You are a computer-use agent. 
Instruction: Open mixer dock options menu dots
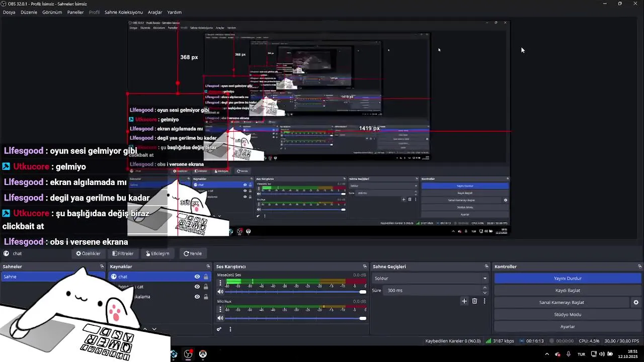pos(230,329)
